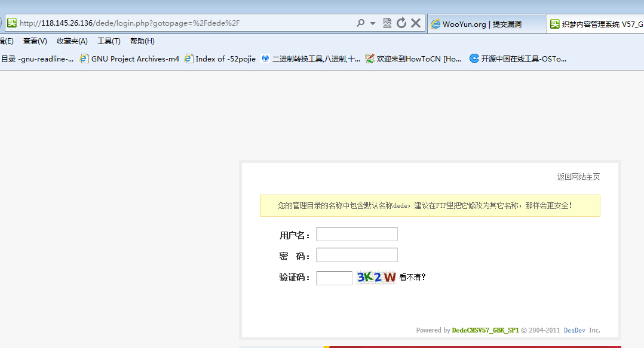Click the search magnifier icon in address bar

point(361,23)
